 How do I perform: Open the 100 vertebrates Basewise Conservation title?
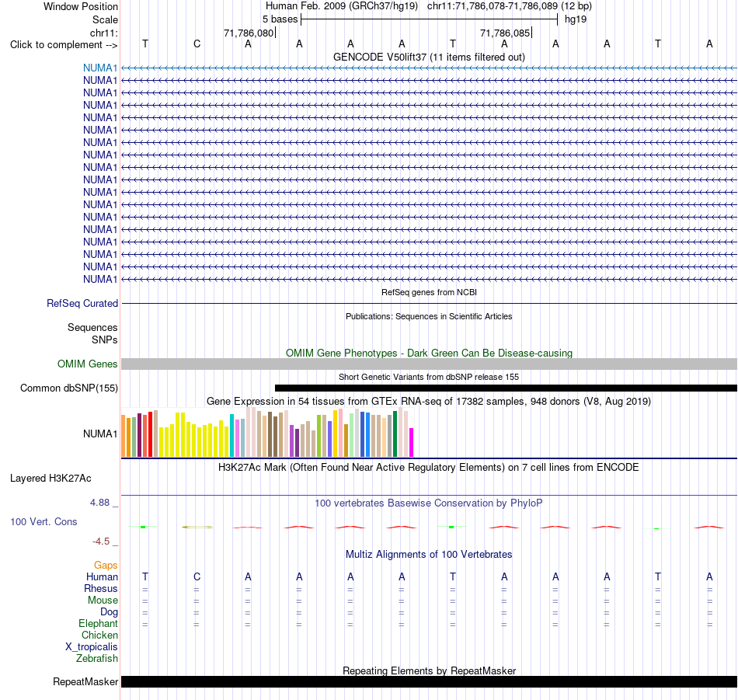pyautogui.click(x=429, y=503)
